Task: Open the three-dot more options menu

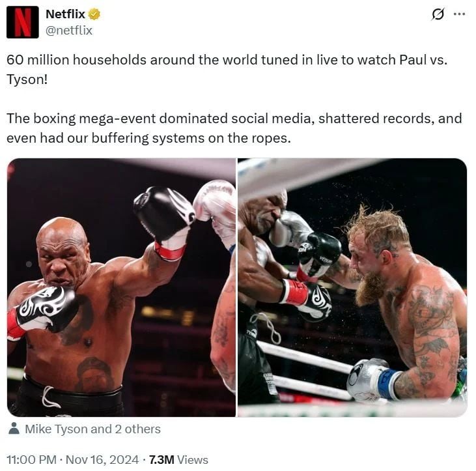Action: coord(459,14)
